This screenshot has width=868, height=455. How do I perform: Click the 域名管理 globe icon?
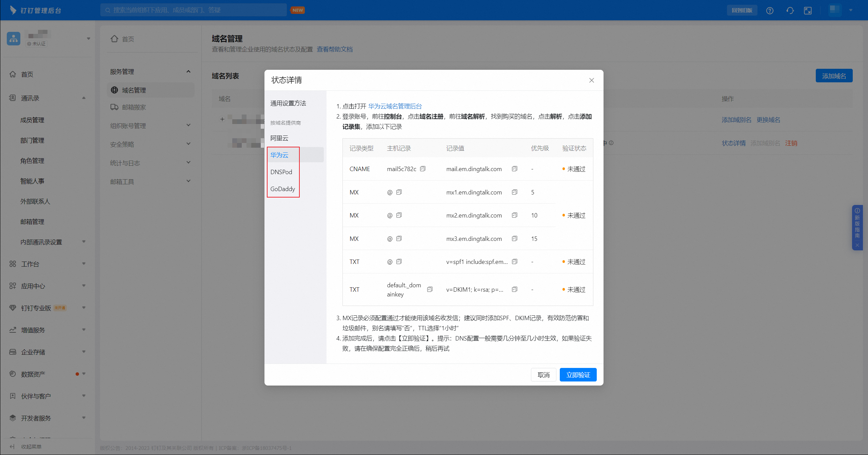click(x=114, y=90)
